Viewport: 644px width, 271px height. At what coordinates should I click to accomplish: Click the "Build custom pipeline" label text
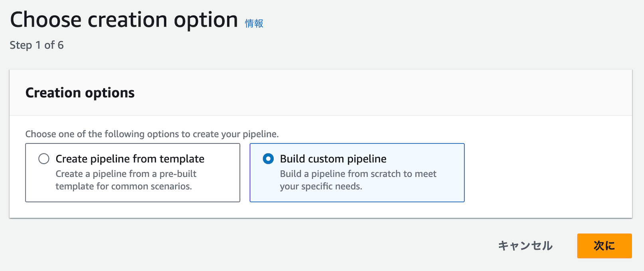click(x=333, y=159)
